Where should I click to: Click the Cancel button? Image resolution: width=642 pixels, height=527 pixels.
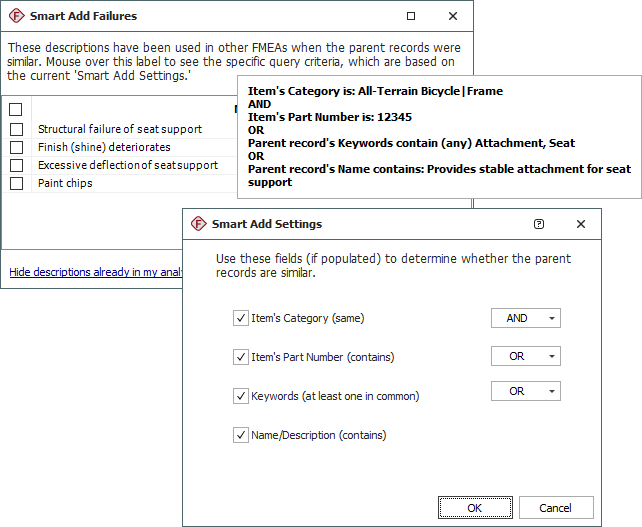(556, 508)
